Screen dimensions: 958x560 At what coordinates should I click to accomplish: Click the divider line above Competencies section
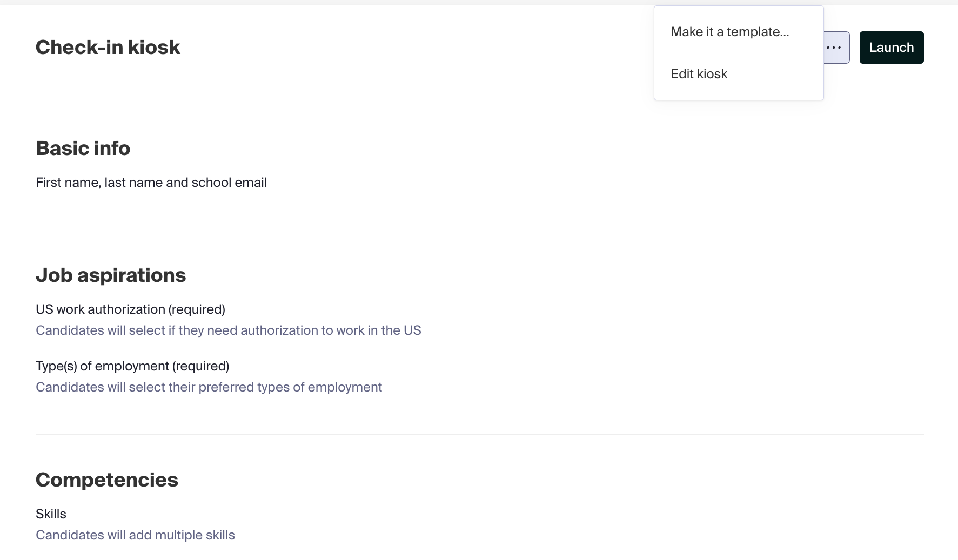[x=480, y=435]
